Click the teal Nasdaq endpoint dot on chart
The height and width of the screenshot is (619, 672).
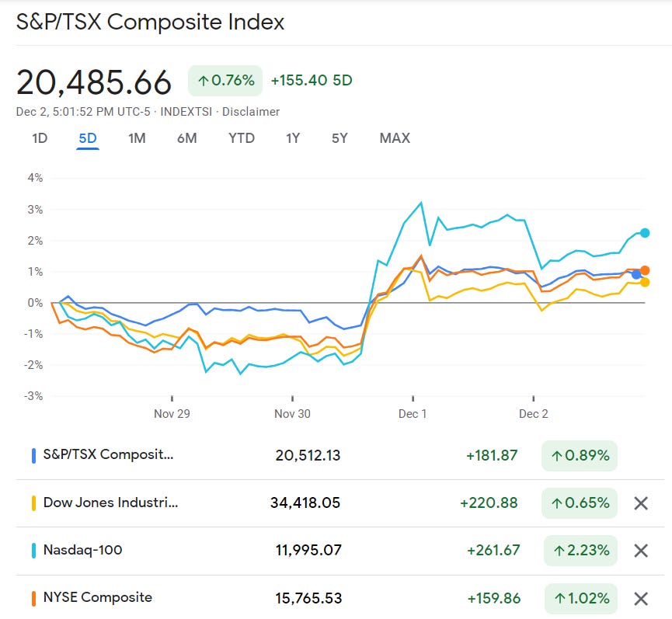pyautogui.click(x=645, y=233)
